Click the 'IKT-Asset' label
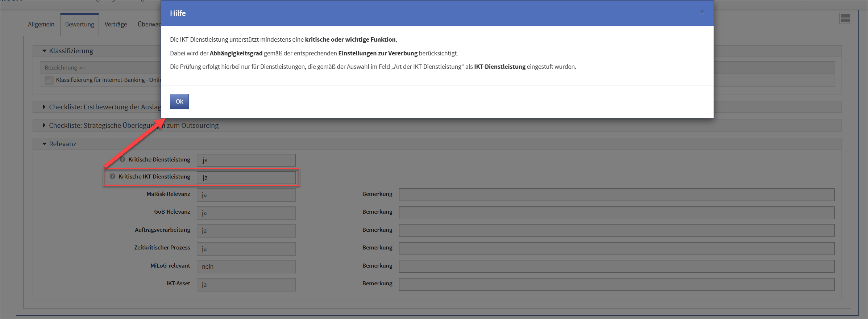 178,284
